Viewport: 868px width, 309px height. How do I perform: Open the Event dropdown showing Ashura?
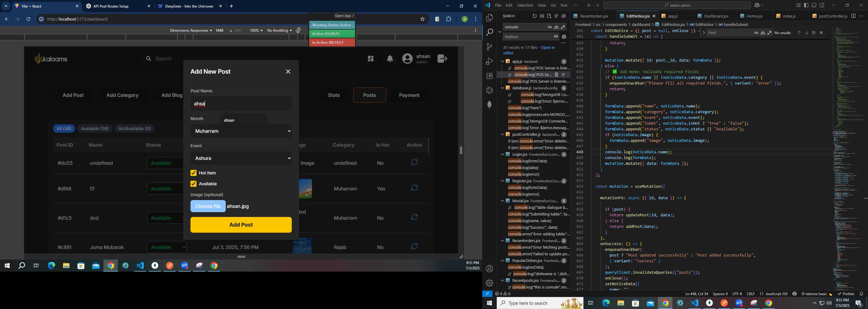pyautogui.click(x=241, y=158)
